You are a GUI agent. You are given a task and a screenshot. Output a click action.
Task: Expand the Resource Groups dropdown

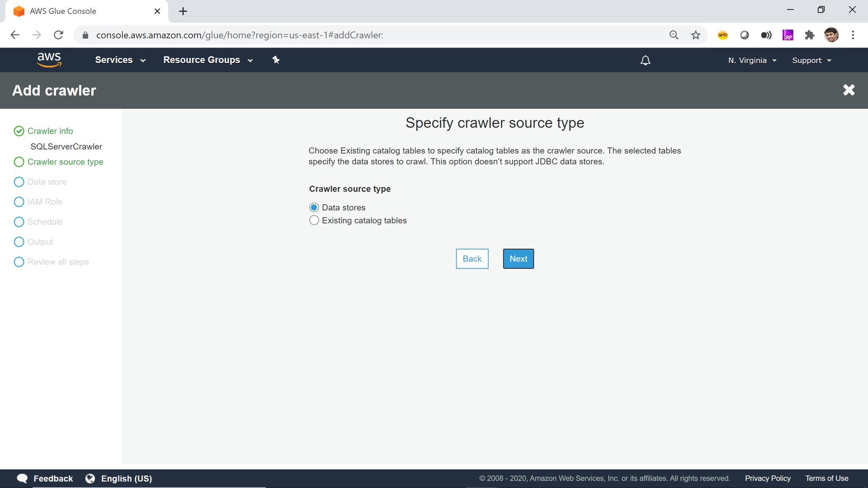point(208,60)
